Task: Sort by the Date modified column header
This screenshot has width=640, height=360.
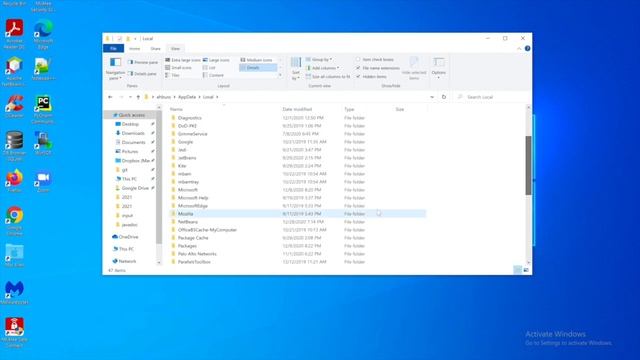Action: point(311,109)
